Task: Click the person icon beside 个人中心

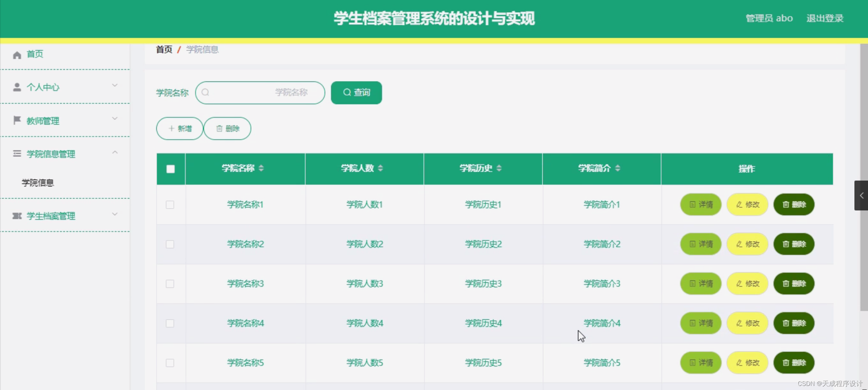Action: point(17,87)
